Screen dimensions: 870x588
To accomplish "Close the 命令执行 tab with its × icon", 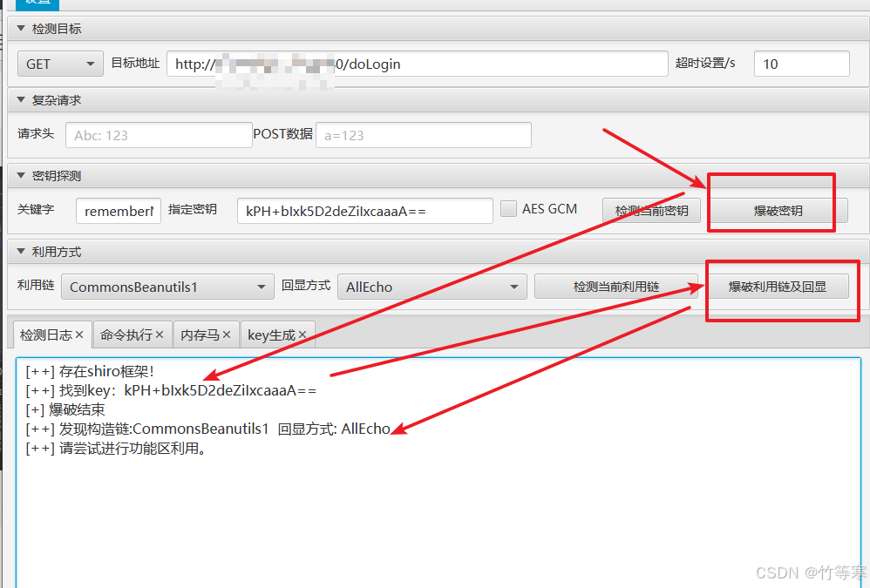I will 160,335.
